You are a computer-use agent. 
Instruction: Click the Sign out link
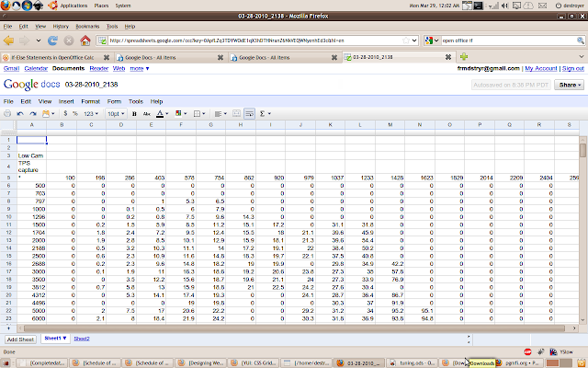pos(571,68)
